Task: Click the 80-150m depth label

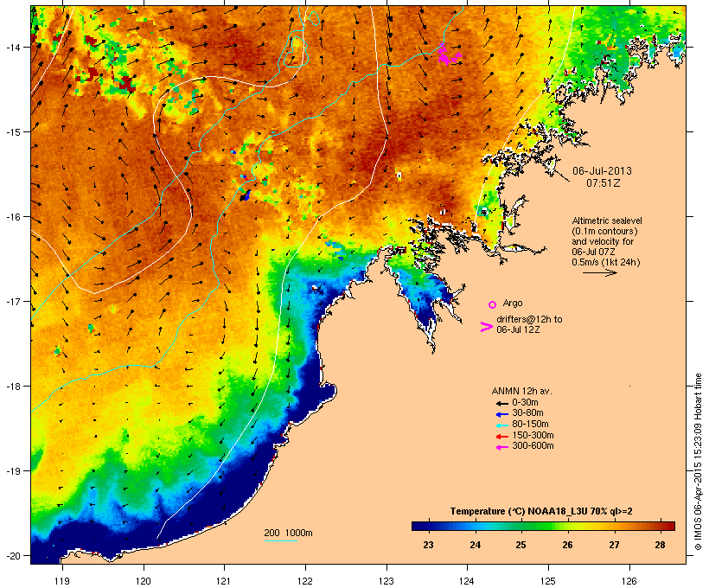Action: (x=530, y=425)
